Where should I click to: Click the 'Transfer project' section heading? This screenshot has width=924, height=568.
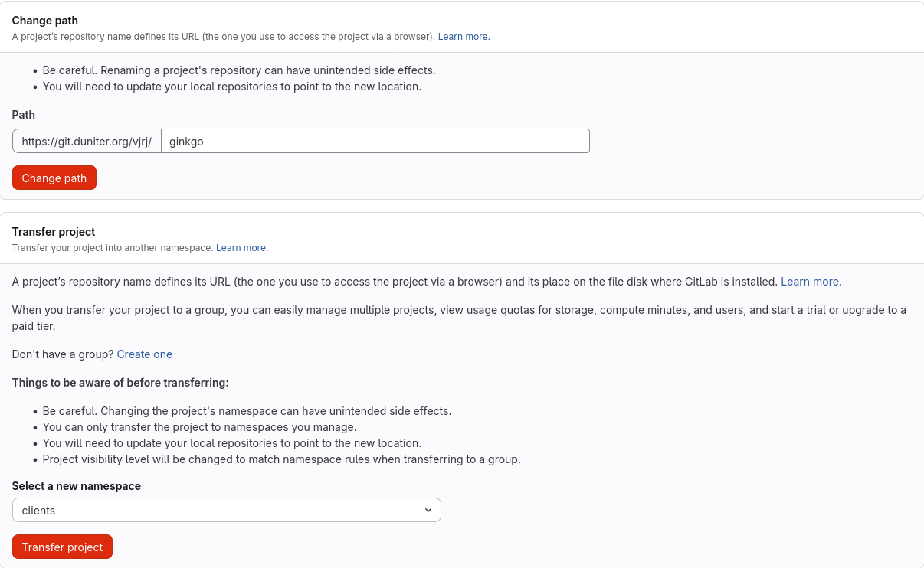(x=54, y=232)
